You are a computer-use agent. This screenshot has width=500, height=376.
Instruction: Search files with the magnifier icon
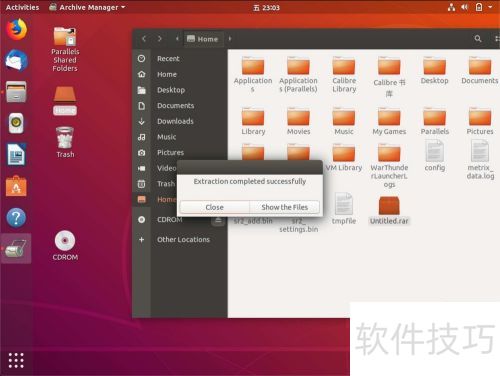coord(478,39)
